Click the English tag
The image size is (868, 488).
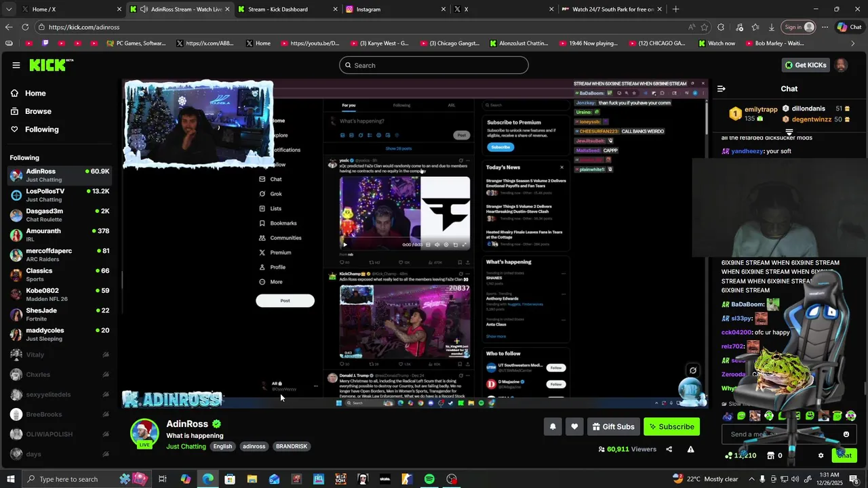point(222,447)
